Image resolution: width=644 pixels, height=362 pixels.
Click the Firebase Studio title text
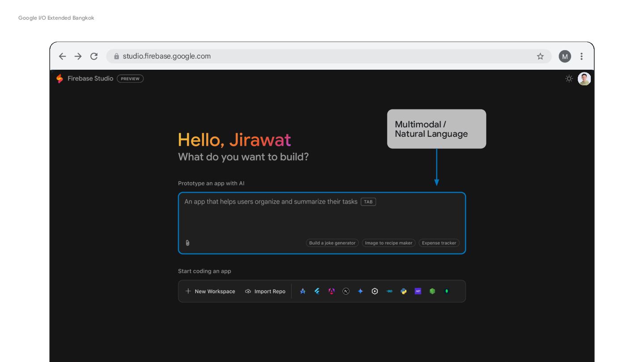coord(90,79)
